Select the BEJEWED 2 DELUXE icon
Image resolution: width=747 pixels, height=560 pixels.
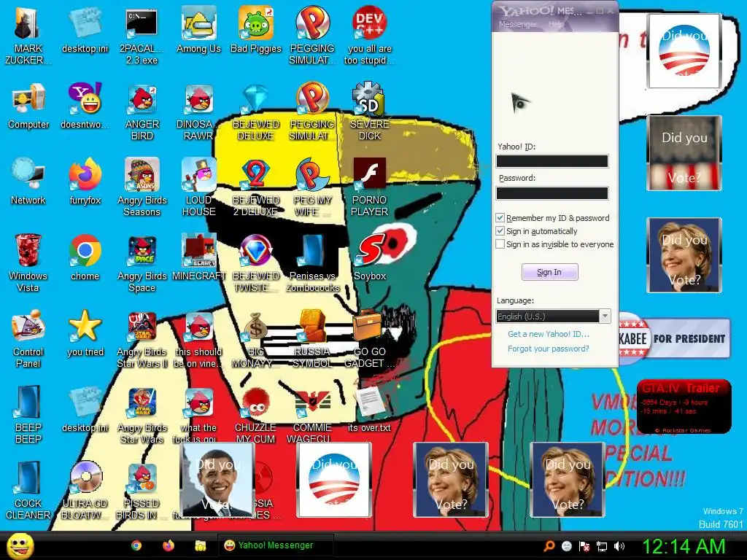pos(256,187)
